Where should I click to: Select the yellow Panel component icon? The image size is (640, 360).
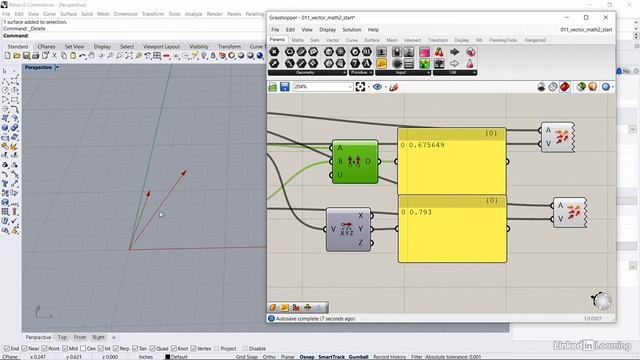click(x=381, y=64)
